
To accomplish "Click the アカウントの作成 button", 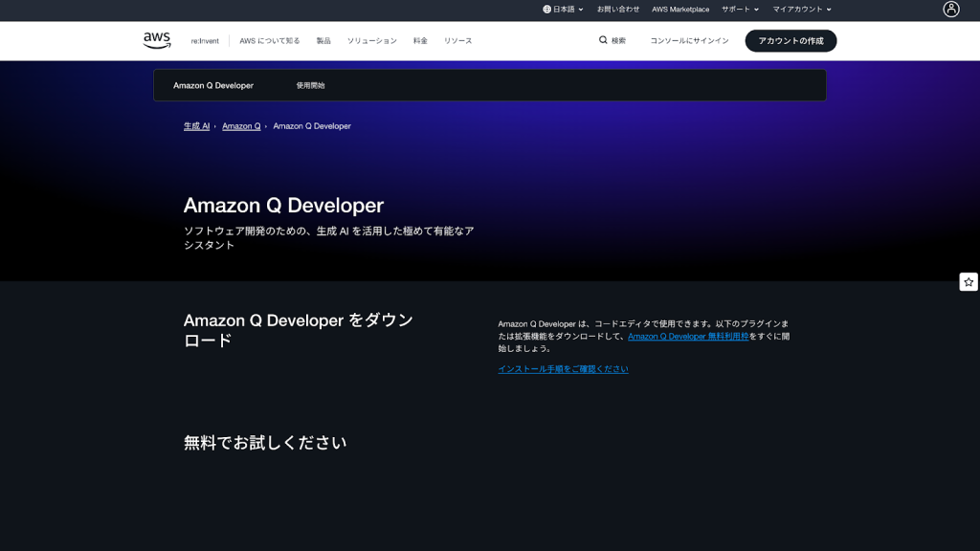I will pyautogui.click(x=791, y=41).
